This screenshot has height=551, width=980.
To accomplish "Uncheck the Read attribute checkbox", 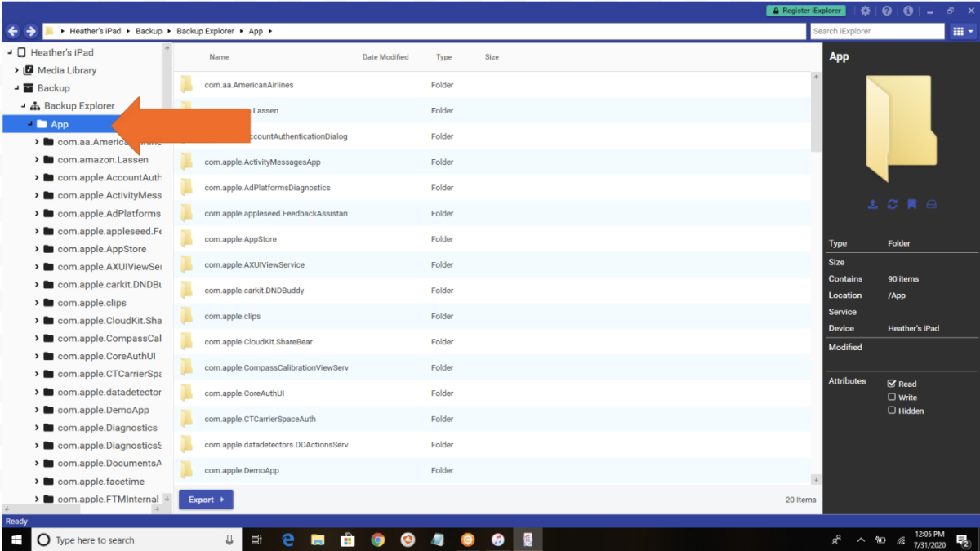I will tap(893, 383).
